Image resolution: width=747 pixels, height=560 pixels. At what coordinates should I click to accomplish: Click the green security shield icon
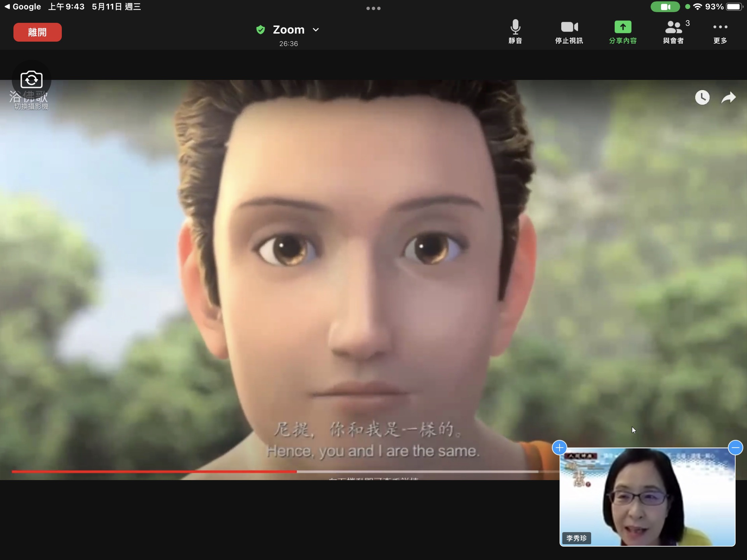260,30
